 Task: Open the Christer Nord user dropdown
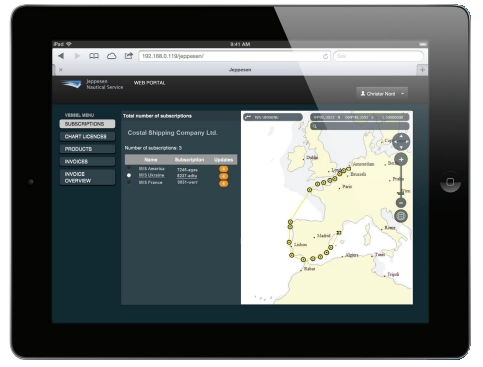[382, 94]
